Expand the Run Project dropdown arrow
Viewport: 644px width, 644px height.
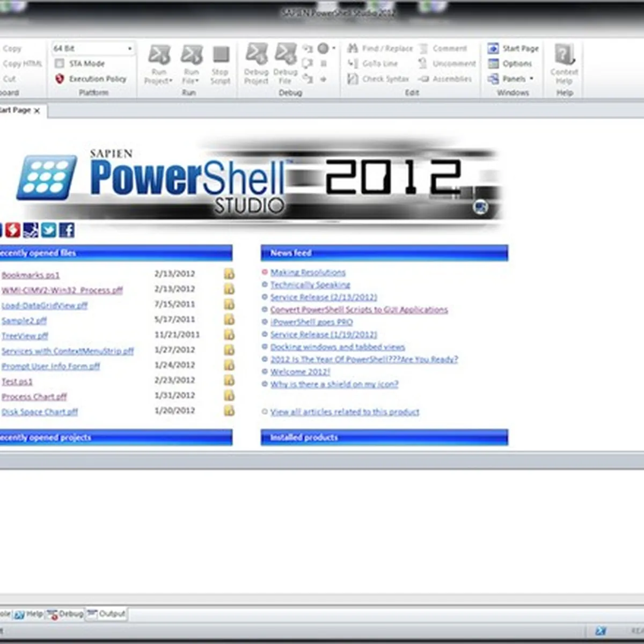(x=171, y=81)
